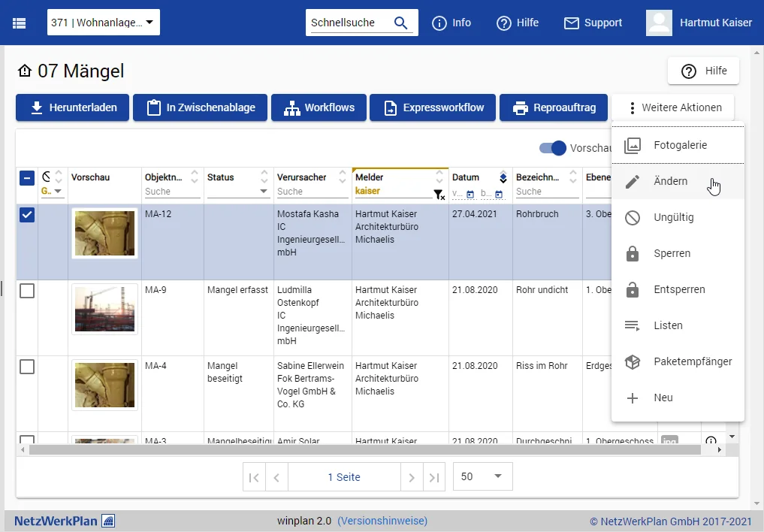
Task: Open the MA-12 preview thumbnail
Action: [104, 234]
